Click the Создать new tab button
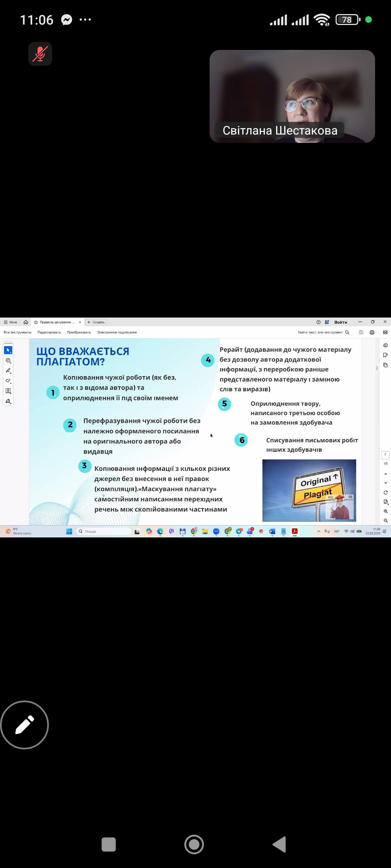391x868 pixels. [x=96, y=322]
